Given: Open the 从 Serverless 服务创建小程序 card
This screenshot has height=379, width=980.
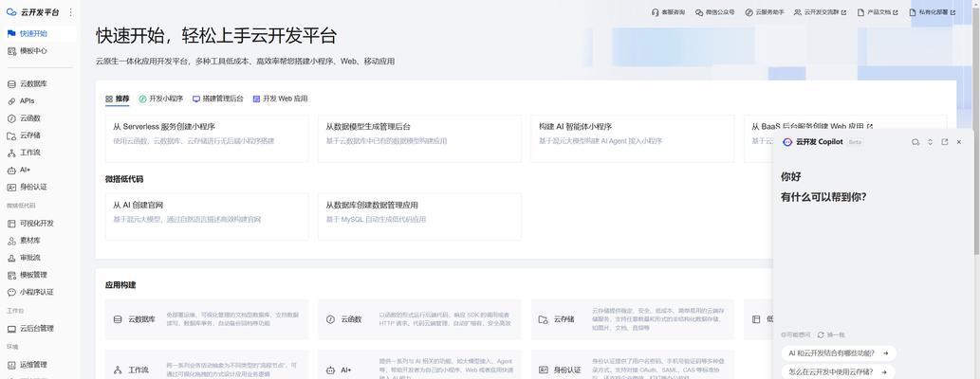Looking at the screenshot, I should point(207,138).
